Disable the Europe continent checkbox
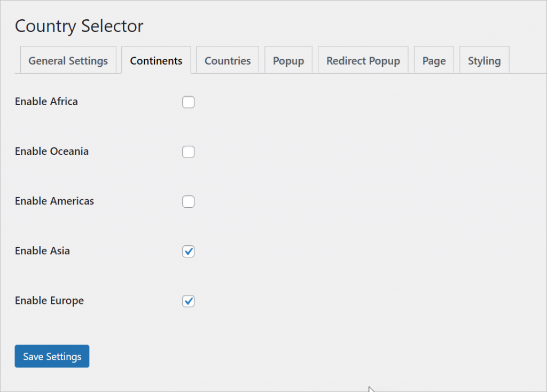547x392 pixels. point(188,301)
